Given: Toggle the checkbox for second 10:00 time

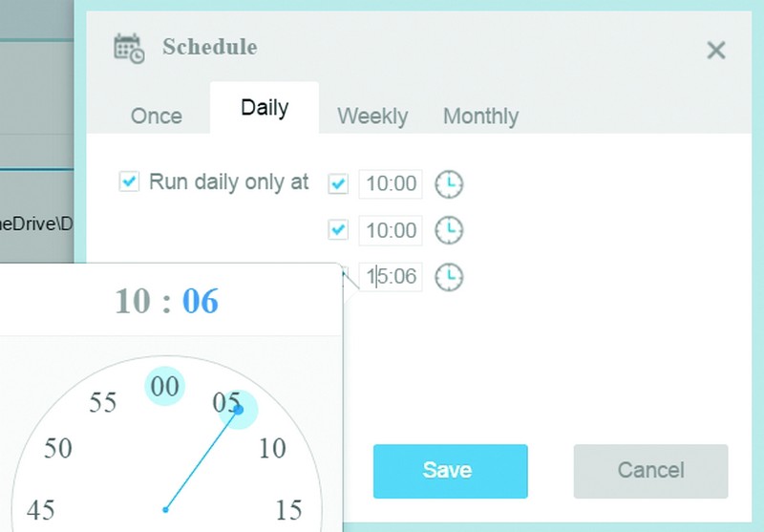Looking at the screenshot, I should point(338,229).
